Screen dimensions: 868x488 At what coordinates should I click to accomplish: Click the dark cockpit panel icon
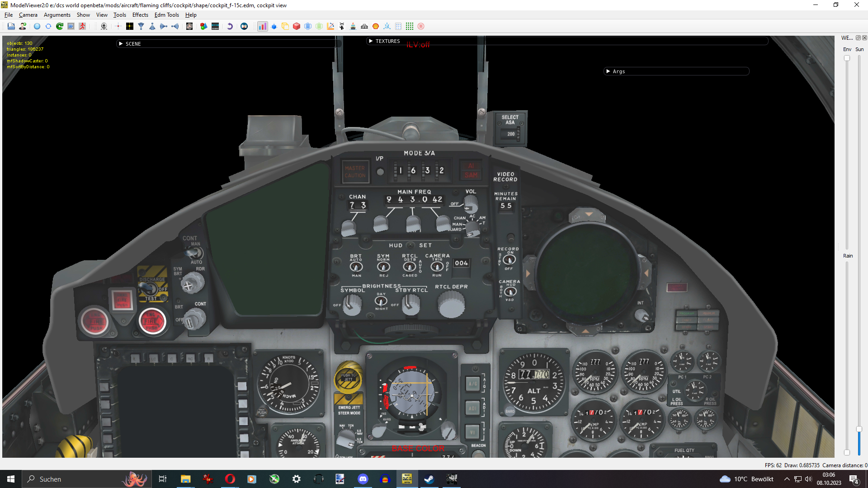(215, 26)
